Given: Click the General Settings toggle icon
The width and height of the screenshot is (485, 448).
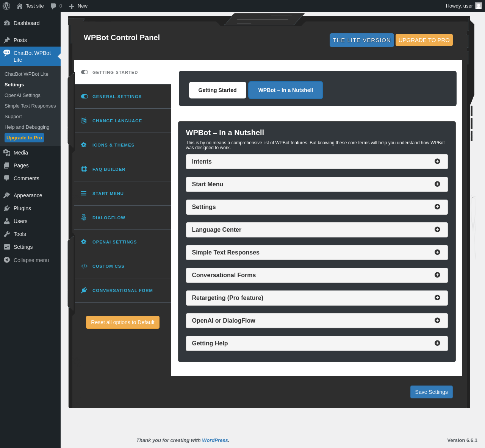Looking at the screenshot, I should point(84,97).
